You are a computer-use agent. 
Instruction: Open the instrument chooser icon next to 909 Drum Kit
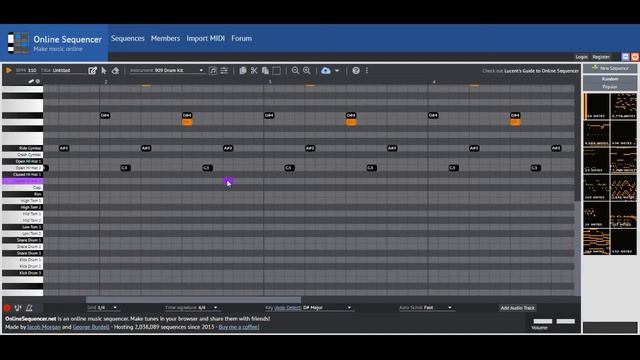click(x=213, y=71)
